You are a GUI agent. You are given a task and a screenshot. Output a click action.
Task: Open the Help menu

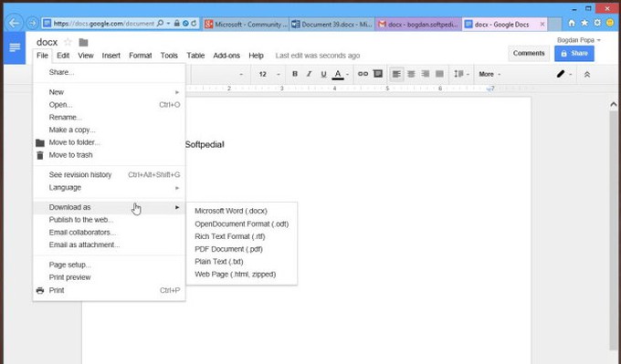(x=257, y=56)
